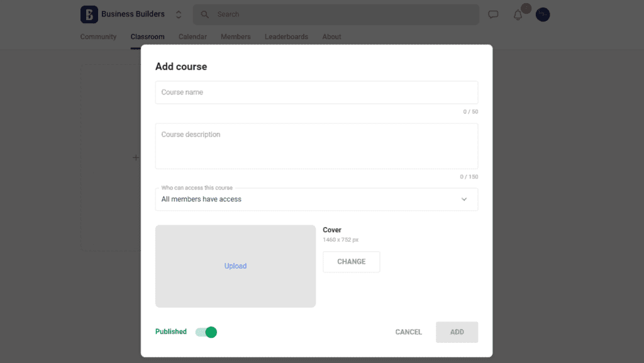
Task: Disable the Published toggle
Action: click(206, 332)
